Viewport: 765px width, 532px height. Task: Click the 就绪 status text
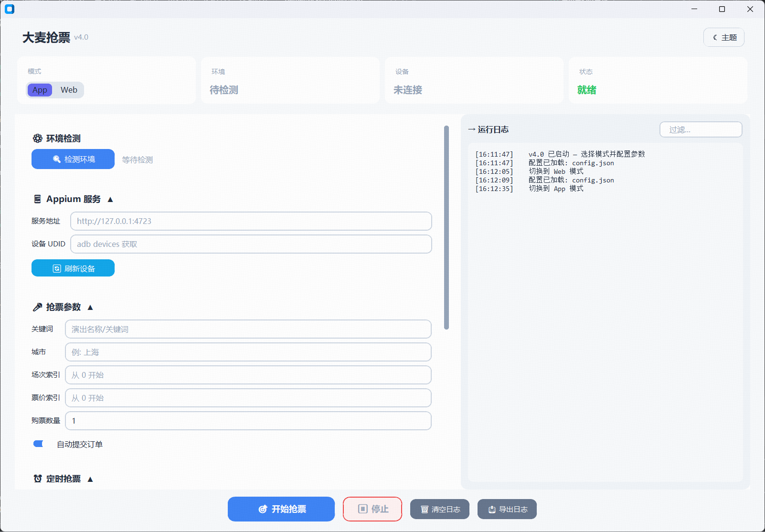[x=587, y=90]
